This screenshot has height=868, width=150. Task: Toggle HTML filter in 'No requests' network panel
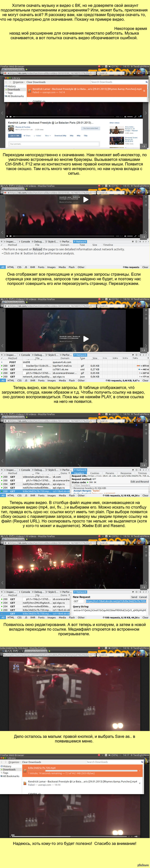point(11,267)
